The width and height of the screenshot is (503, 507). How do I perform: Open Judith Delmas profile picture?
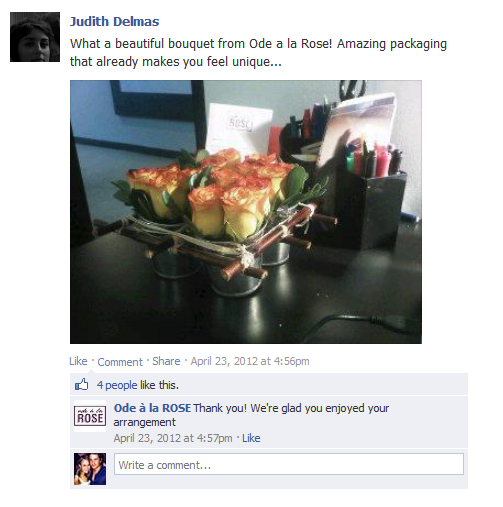tap(35, 37)
